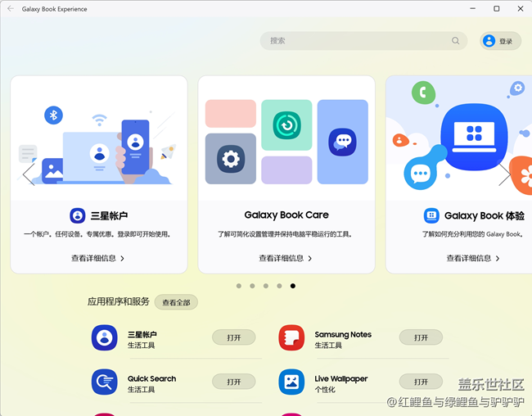The image size is (532, 416).
Task: Click the Galaxy Book Experience card title icon
Action: click(x=431, y=215)
